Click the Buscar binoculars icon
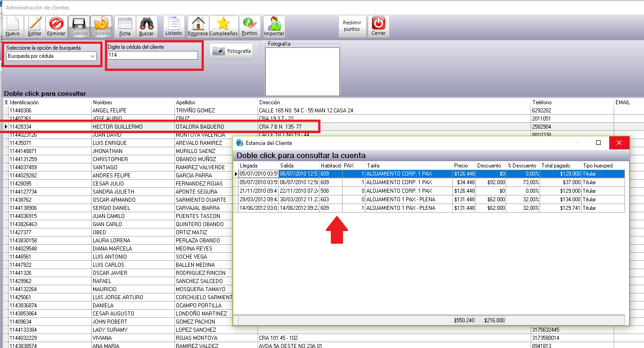 (x=146, y=26)
